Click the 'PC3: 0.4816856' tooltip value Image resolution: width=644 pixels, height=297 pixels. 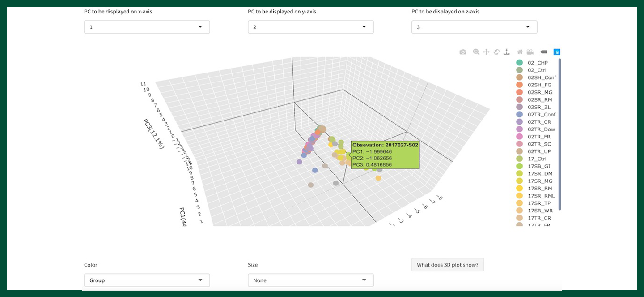pyautogui.click(x=372, y=165)
